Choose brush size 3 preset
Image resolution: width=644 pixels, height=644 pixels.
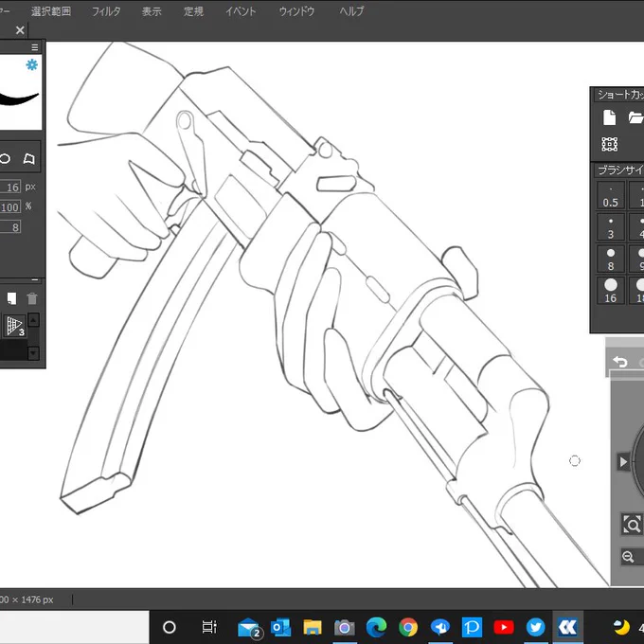[x=610, y=227]
